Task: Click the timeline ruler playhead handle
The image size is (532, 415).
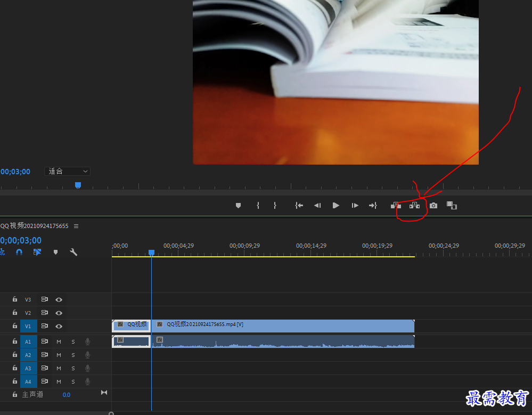Action: [152, 253]
